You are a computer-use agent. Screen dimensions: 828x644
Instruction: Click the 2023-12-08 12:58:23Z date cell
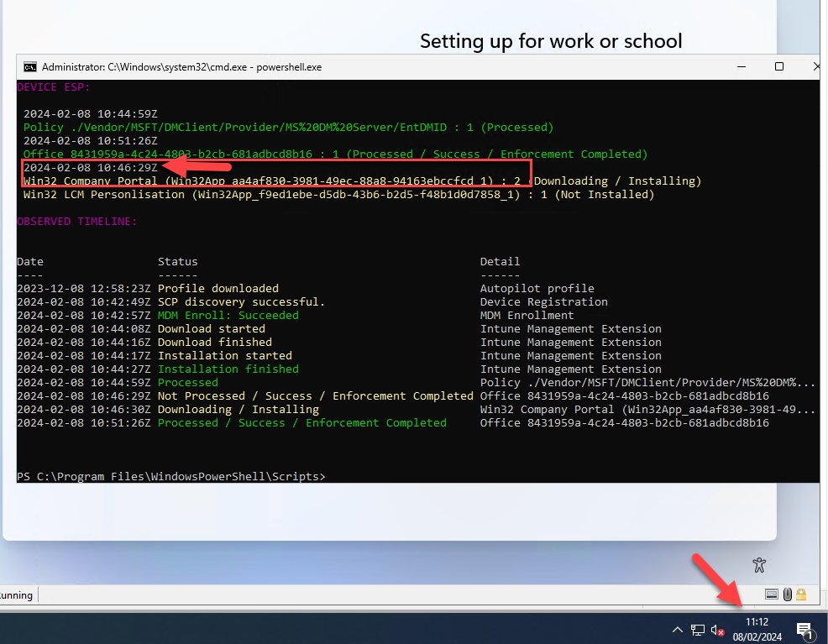84,288
